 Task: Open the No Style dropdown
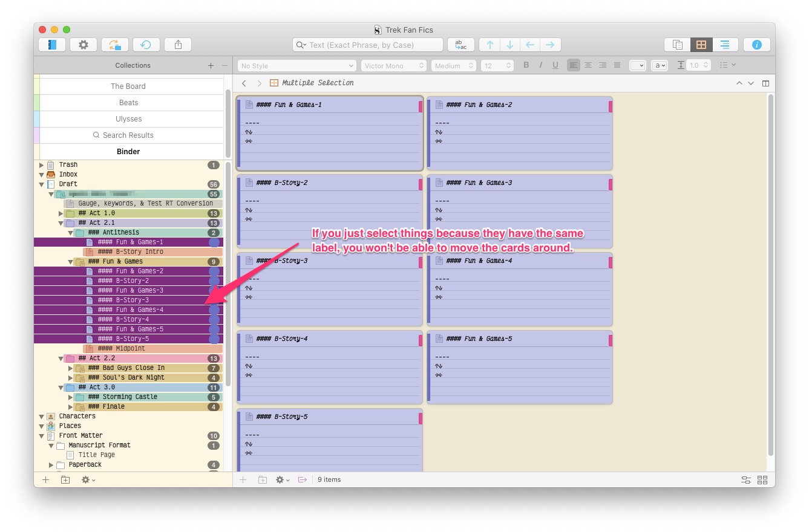296,66
